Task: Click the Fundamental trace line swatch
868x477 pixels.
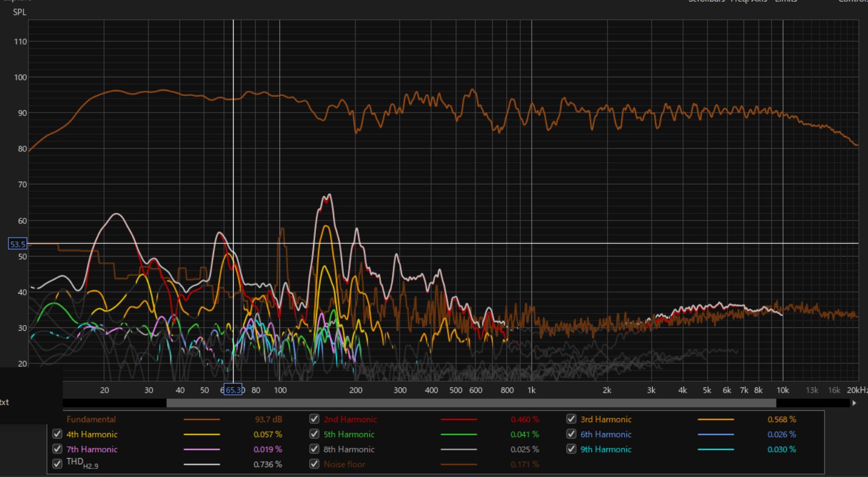Action: tap(202, 419)
